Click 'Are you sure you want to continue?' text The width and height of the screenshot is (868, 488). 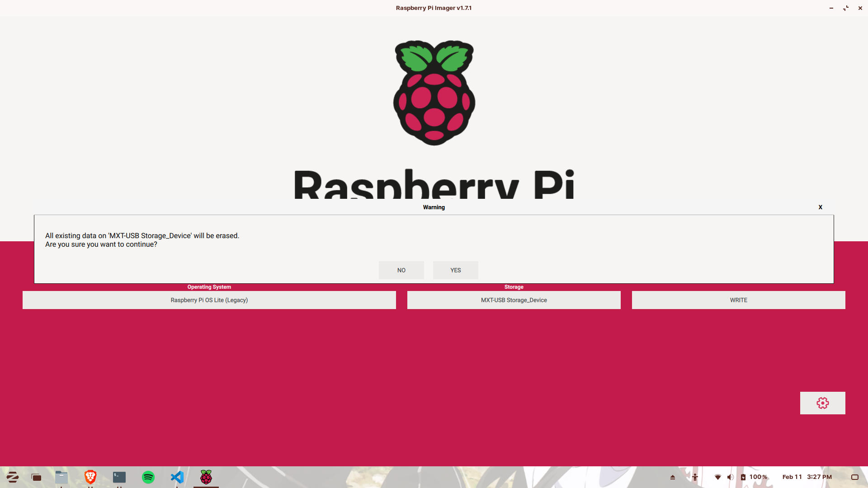[x=101, y=244]
